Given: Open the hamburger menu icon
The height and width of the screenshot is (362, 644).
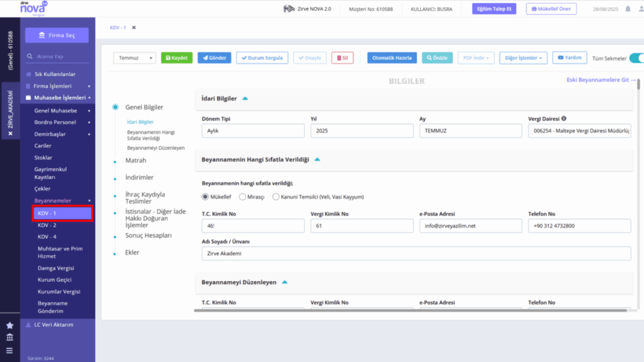Looking at the screenshot, I should 10,351.
